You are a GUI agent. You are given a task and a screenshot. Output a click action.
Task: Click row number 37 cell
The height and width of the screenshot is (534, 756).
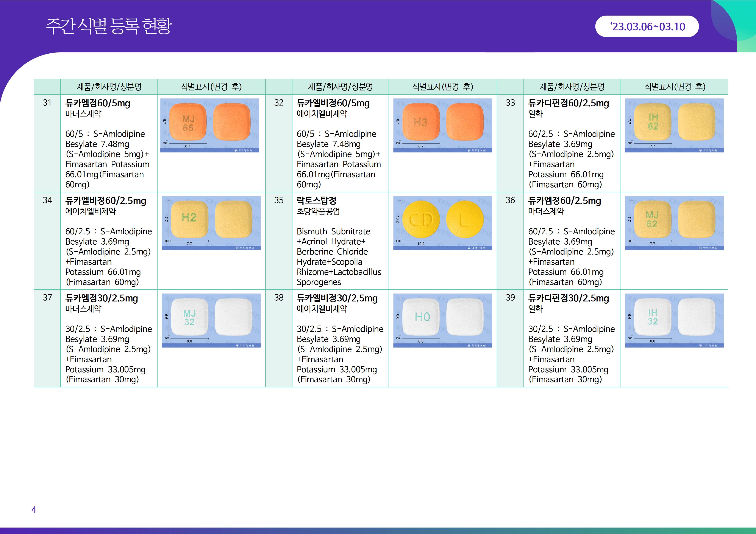point(47,298)
